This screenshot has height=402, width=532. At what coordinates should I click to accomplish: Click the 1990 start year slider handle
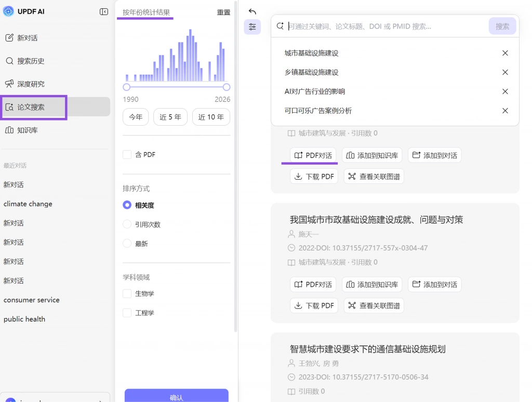click(x=127, y=87)
